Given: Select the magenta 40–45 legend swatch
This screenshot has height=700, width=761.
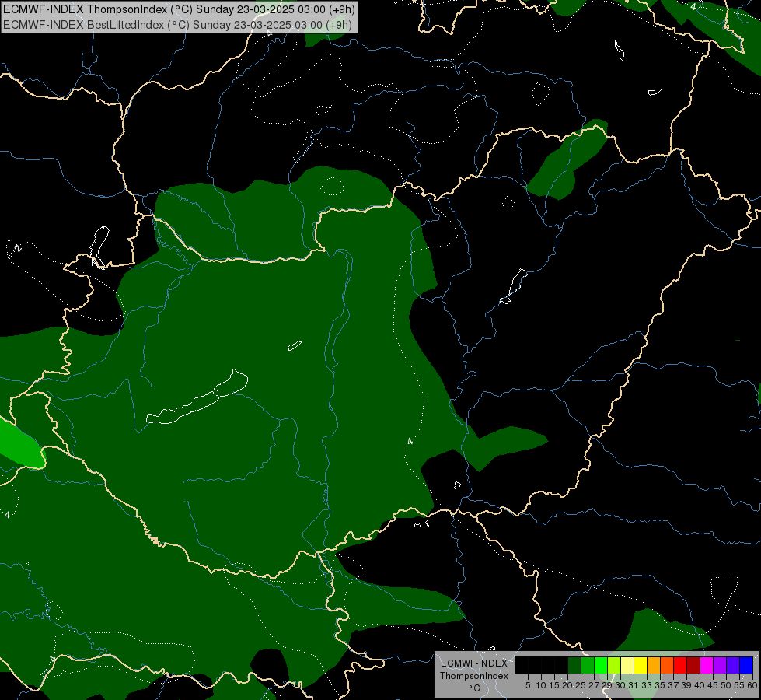Looking at the screenshot, I should pos(707,665).
